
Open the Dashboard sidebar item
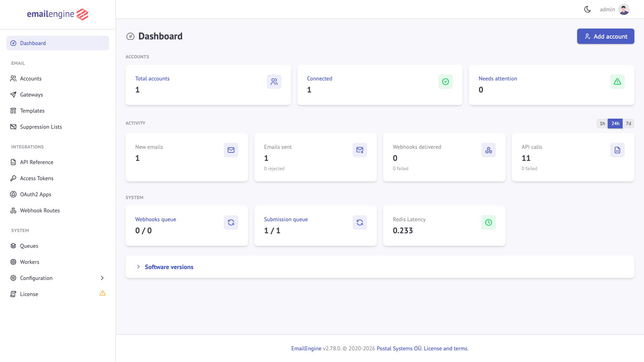(58, 43)
